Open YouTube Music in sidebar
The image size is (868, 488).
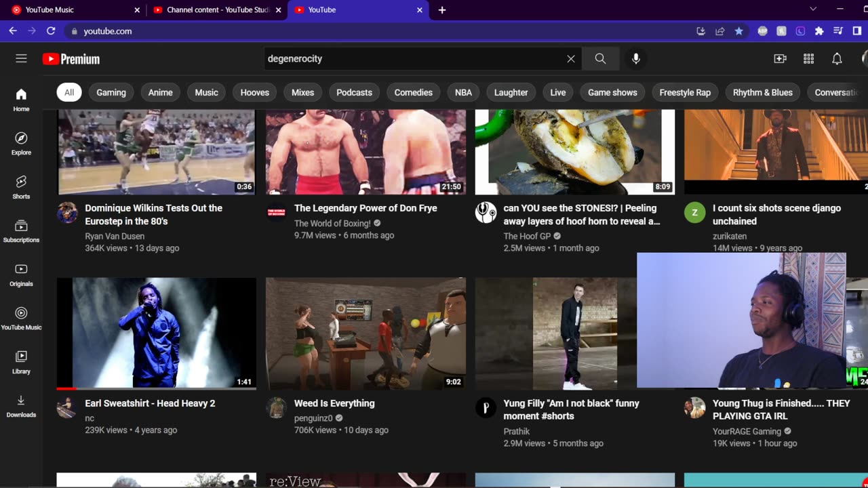tap(21, 319)
